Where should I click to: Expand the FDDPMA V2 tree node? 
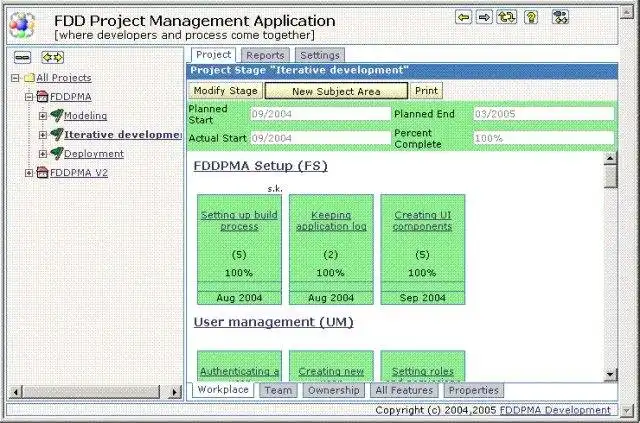(29, 173)
